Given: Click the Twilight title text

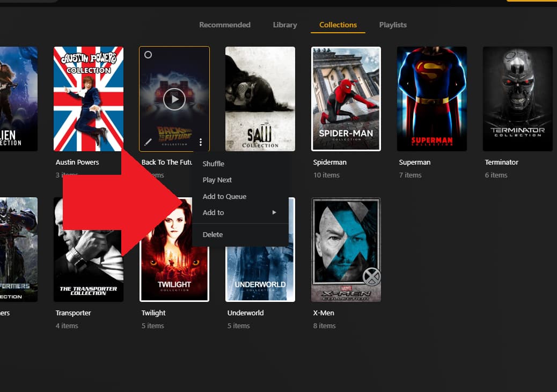Looking at the screenshot, I should pos(153,313).
